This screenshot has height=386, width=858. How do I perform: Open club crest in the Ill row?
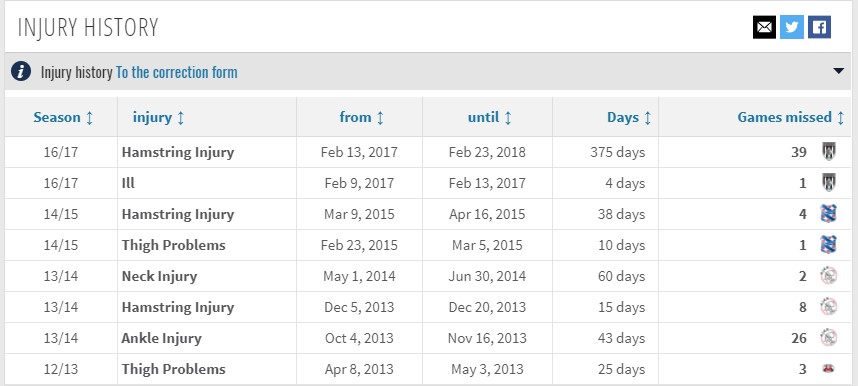[x=828, y=182]
